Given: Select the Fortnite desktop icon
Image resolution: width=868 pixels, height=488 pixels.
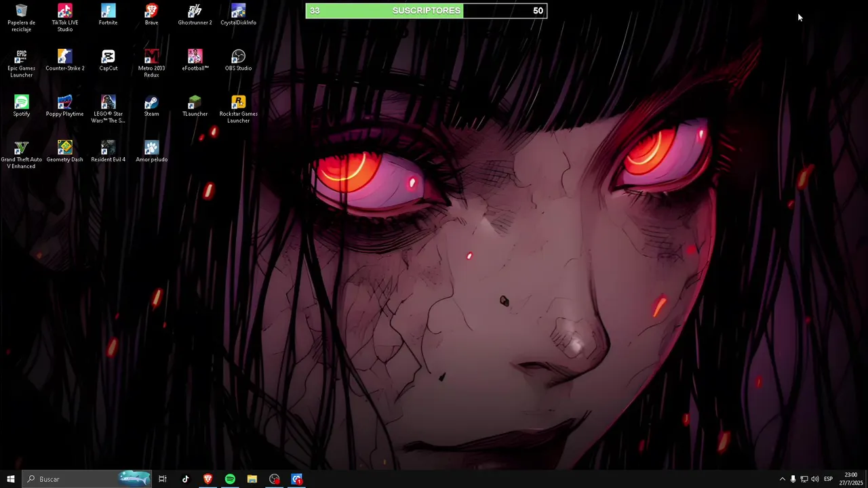Looking at the screenshot, I should point(108,14).
